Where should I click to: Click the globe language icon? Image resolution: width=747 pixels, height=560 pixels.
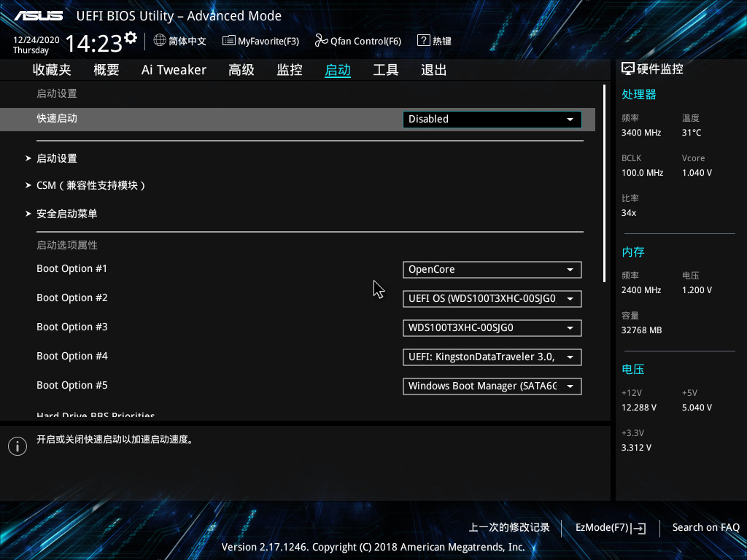tap(160, 41)
